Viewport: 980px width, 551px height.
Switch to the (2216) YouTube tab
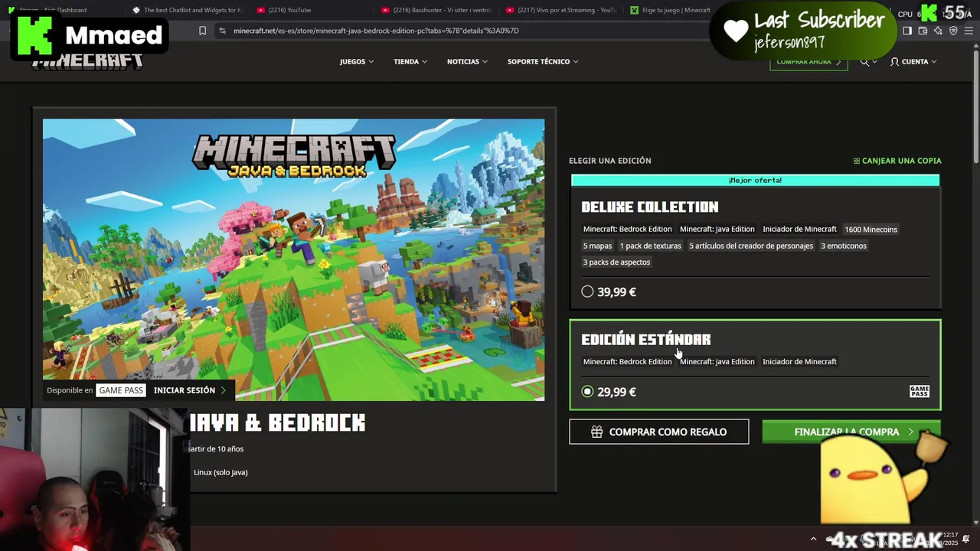pyautogui.click(x=311, y=10)
